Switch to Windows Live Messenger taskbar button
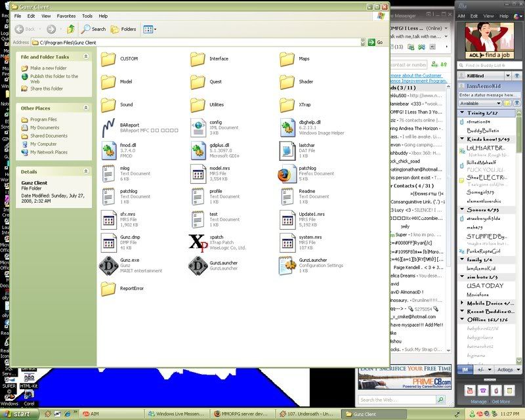The height and width of the screenshot is (420, 525). [177, 414]
